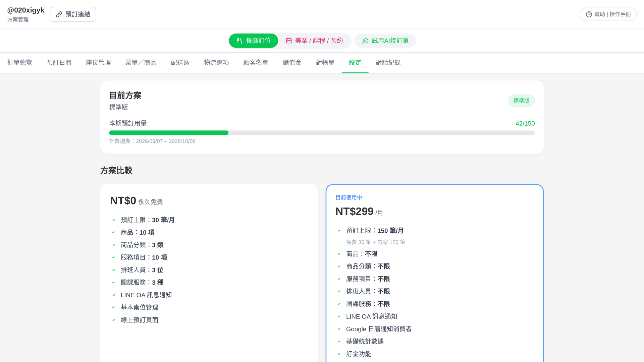The width and height of the screenshot is (644, 362).
Task: Click the checkmark beside 預訂上限：150 筆/月
Action: pos(339,231)
